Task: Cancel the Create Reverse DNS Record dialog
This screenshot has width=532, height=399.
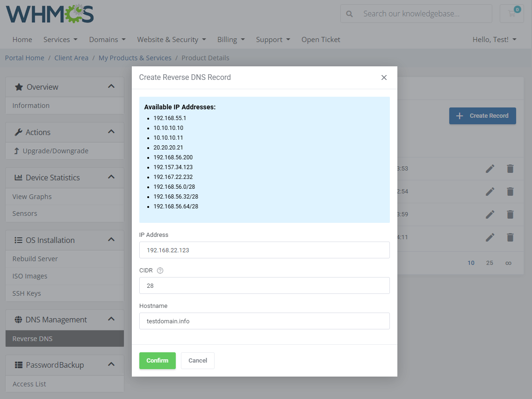Action: [197, 360]
